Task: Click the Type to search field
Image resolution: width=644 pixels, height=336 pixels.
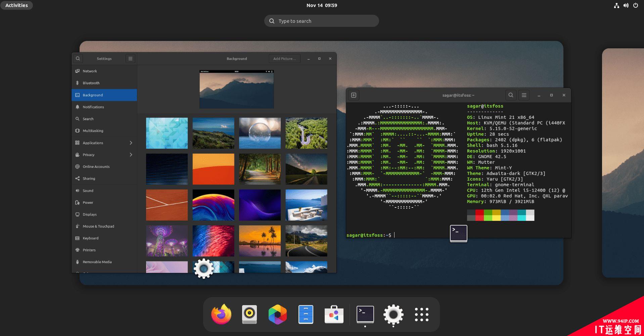Action: [x=322, y=21]
